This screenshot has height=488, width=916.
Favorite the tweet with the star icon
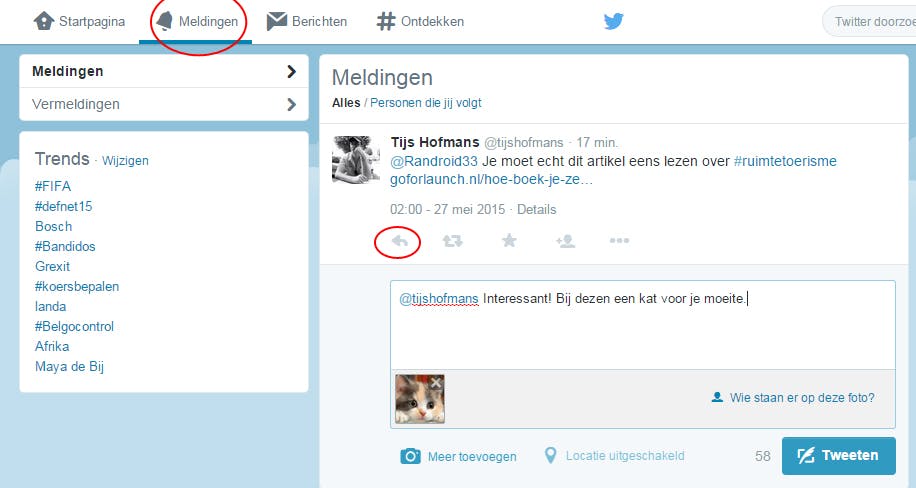(x=509, y=240)
